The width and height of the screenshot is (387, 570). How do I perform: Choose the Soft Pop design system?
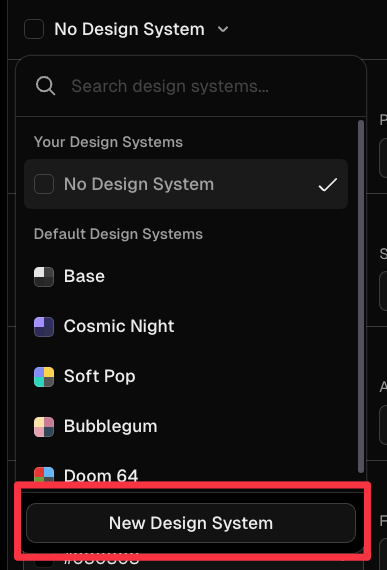pyautogui.click(x=186, y=376)
